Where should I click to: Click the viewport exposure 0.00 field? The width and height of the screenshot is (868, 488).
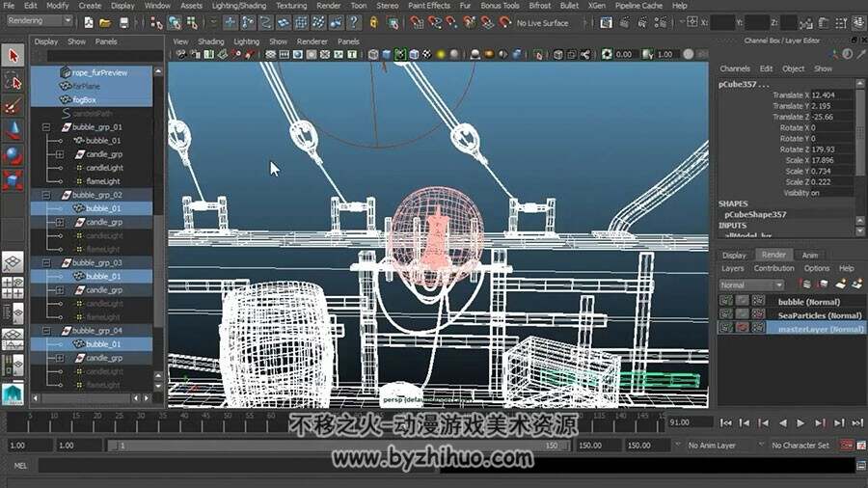click(x=625, y=54)
